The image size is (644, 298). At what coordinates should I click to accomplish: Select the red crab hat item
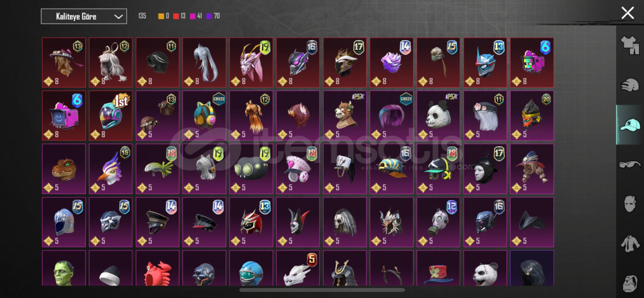tap(157, 268)
